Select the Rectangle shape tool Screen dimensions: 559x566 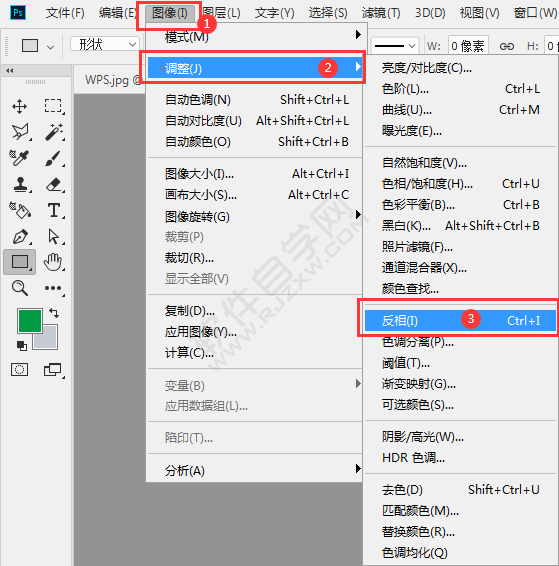tap(20, 262)
